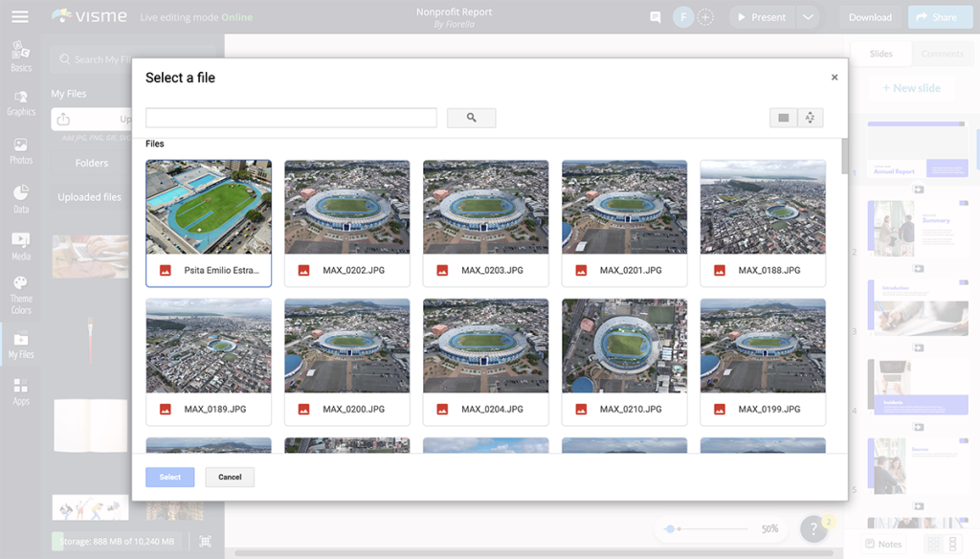Click the search magnifier in the file dialog
Screen dimensions: 980x559
pyautogui.click(x=470, y=117)
